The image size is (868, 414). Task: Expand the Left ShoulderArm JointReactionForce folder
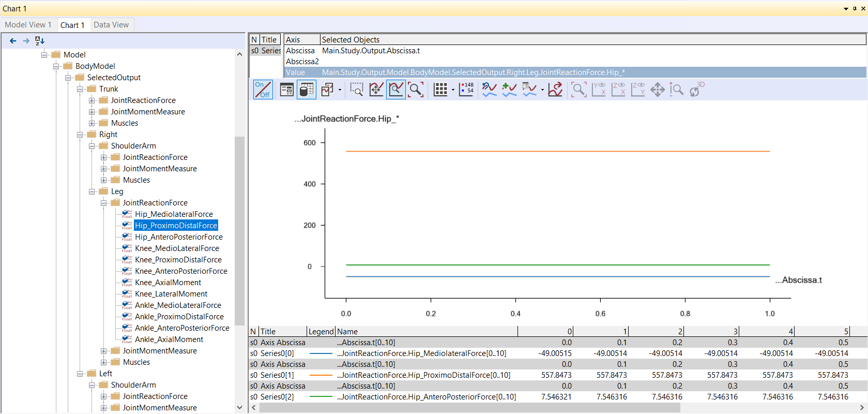[x=104, y=396]
